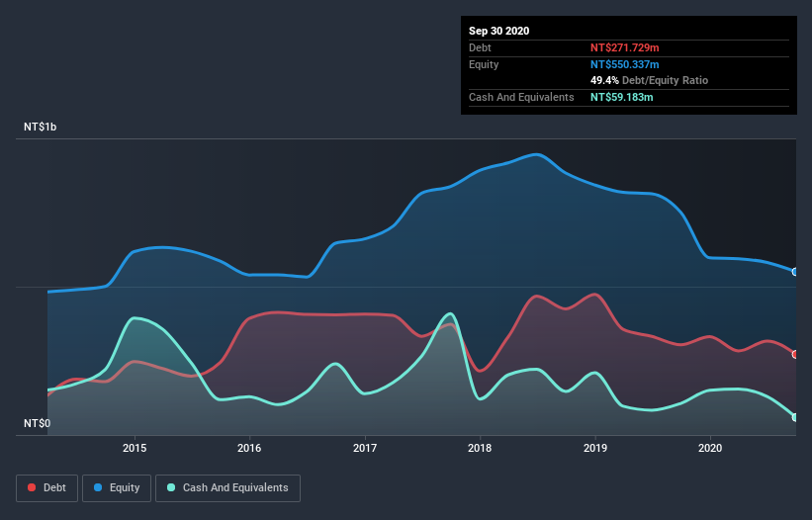Click the Debt tooltip row label
Screen dimensions: 812x520
pos(480,47)
